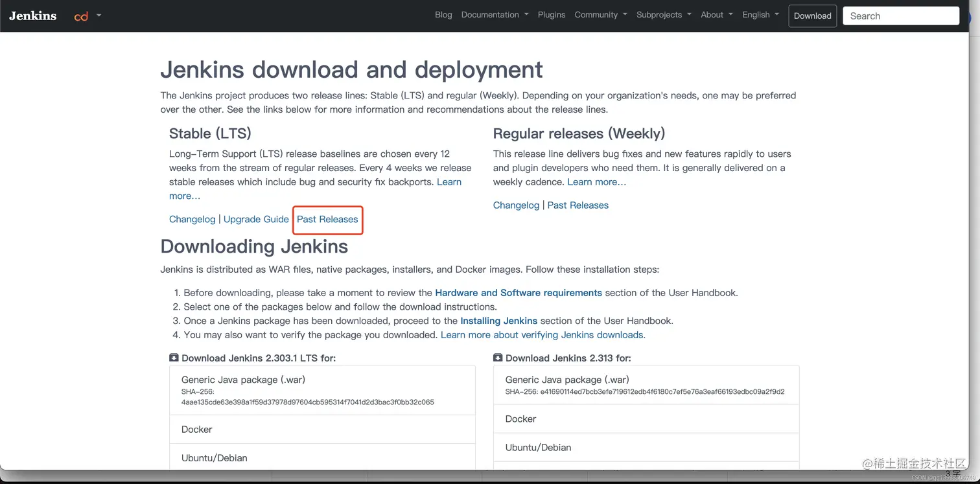Click the Stable (LTS) heading

click(x=210, y=133)
